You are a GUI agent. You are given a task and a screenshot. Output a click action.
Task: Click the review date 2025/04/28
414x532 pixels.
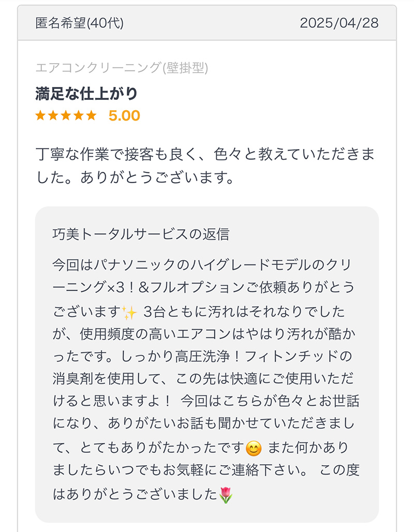pos(339,23)
